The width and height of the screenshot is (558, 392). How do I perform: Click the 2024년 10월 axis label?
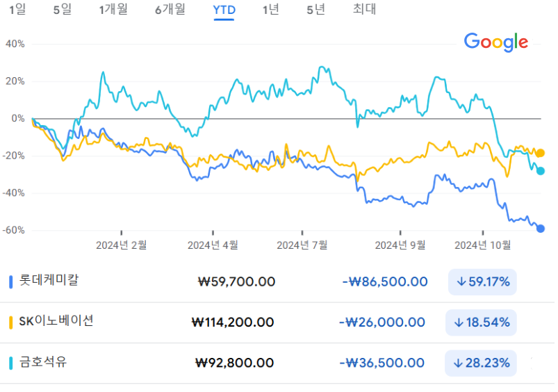pos(483,245)
